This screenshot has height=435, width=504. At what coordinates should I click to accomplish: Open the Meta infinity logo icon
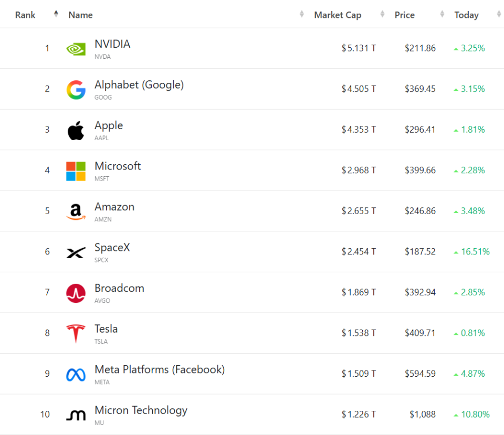click(x=76, y=375)
